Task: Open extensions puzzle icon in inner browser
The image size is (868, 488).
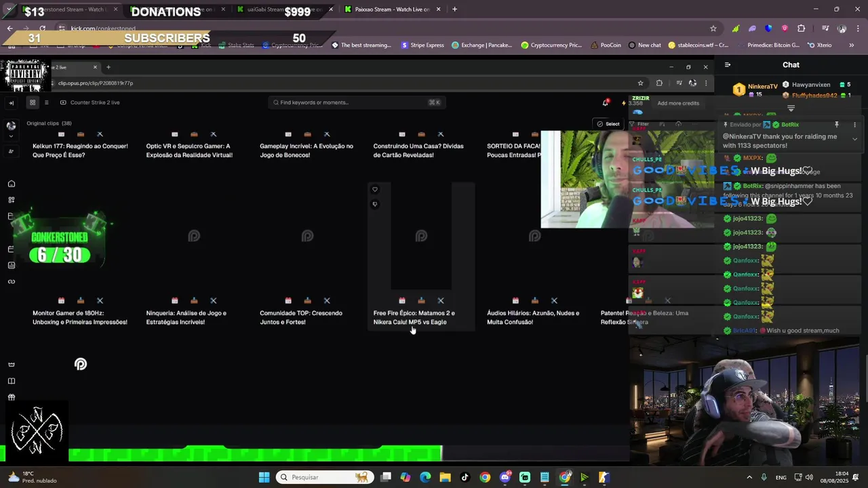Action: pyautogui.click(x=659, y=83)
